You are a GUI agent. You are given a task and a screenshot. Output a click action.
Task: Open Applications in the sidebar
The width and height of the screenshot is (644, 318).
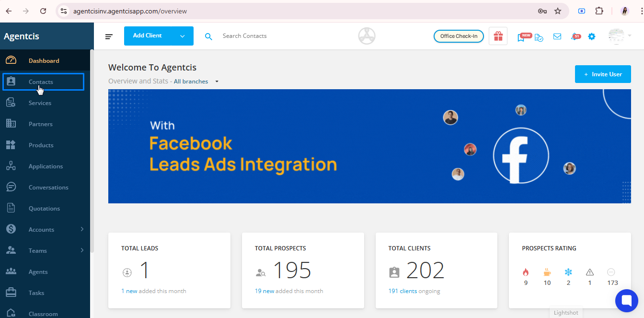tap(44, 166)
